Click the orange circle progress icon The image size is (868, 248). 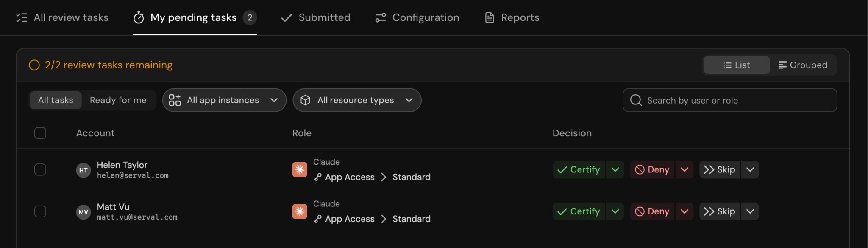point(34,65)
